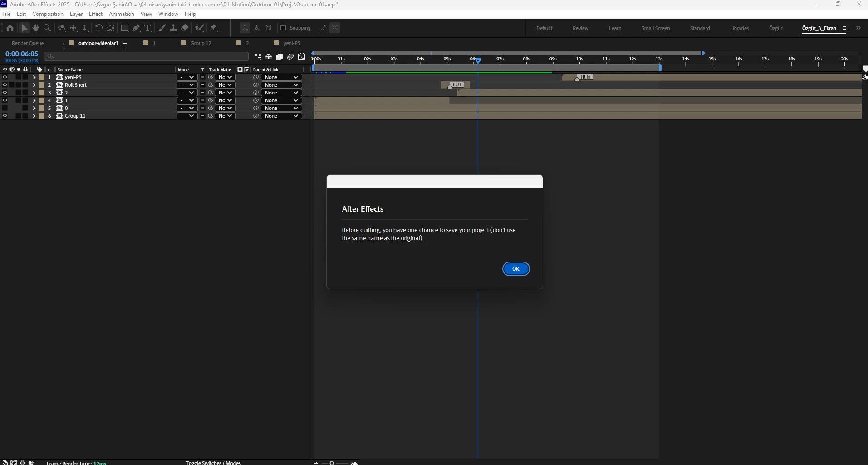868x465 pixels.
Task: Toggle the Frame Blending enable icon
Action: [280, 57]
